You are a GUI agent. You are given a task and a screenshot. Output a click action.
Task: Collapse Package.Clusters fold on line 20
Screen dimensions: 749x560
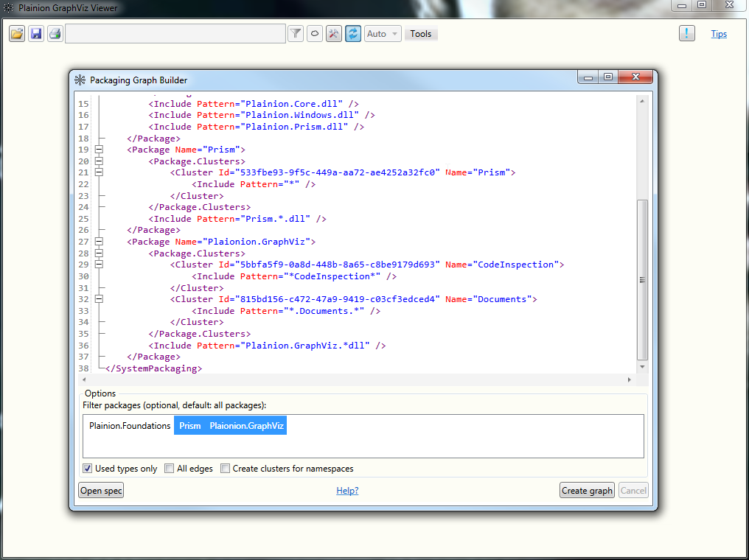coord(99,161)
